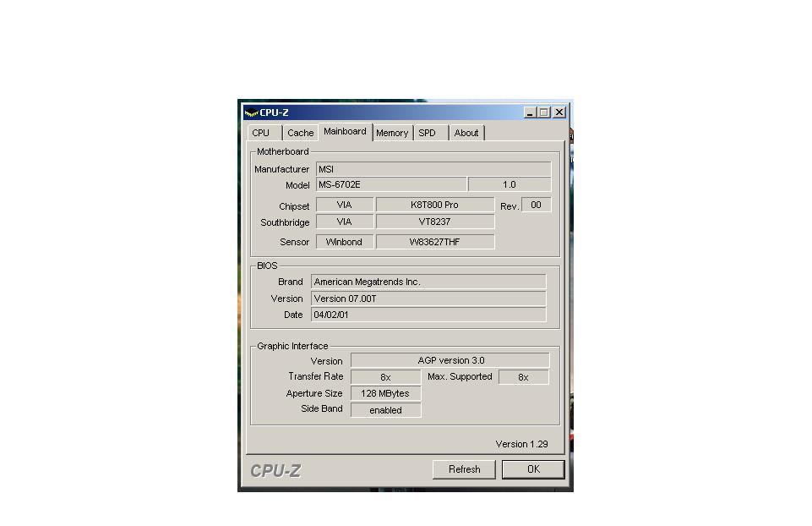Click the Max. Supported label

pos(460,377)
